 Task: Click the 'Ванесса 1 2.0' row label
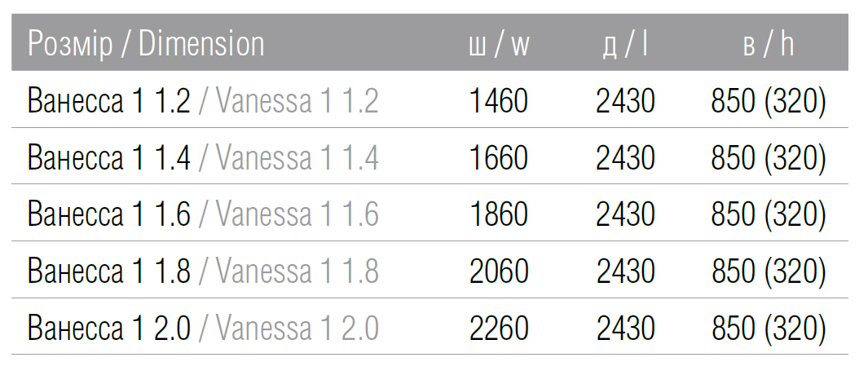tap(109, 328)
